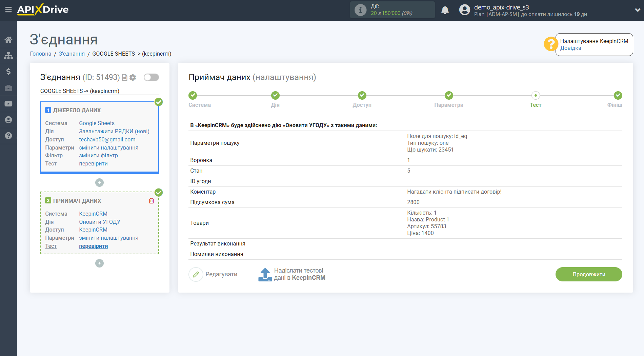Viewport: 644px width, 356px height.
Task: Change data receiver settings link
Action: click(x=108, y=238)
